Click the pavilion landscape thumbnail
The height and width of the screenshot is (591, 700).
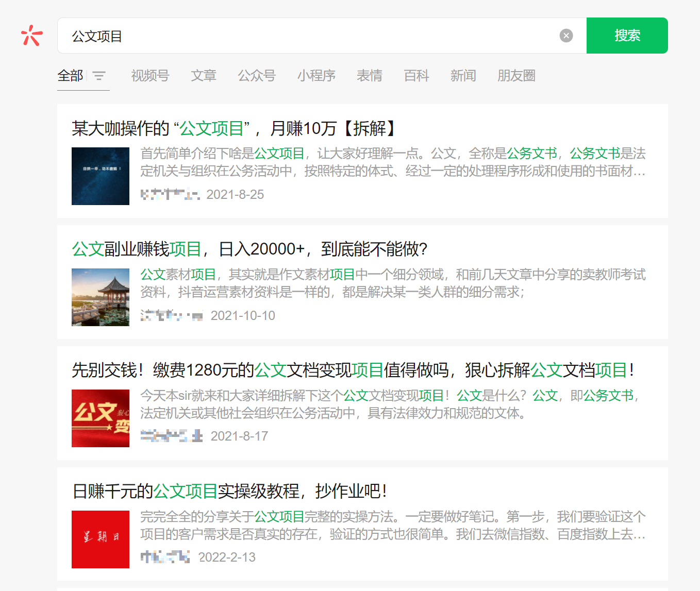click(x=101, y=297)
